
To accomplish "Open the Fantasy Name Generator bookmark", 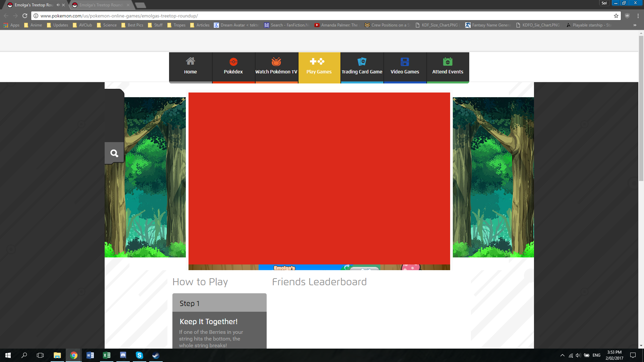I will coord(488,25).
